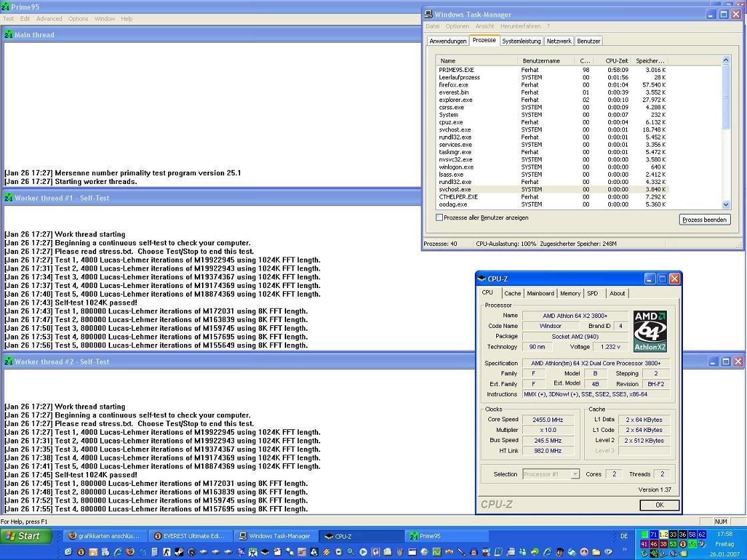Open the Datei menu in Task-Manager

pyautogui.click(x=433, y=26)
